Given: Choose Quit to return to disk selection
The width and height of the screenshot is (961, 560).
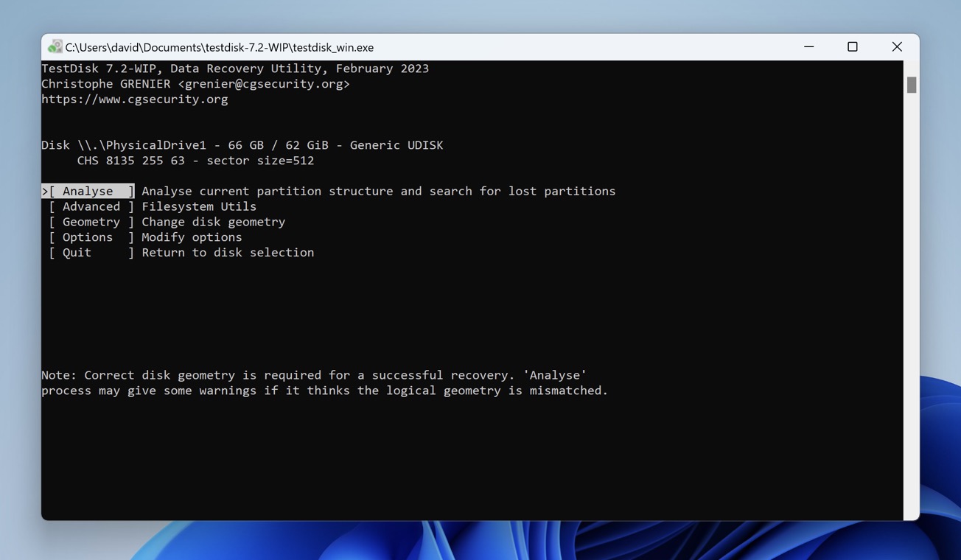Looking at the screenshot, I should 91,253.
